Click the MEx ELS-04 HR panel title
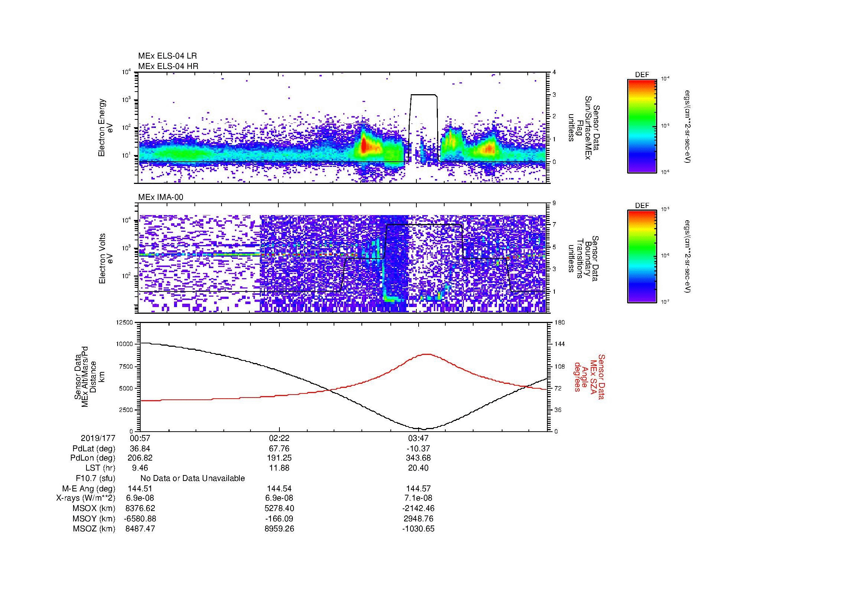This screenshot has width=868, height=613. (x=168, y=66)
